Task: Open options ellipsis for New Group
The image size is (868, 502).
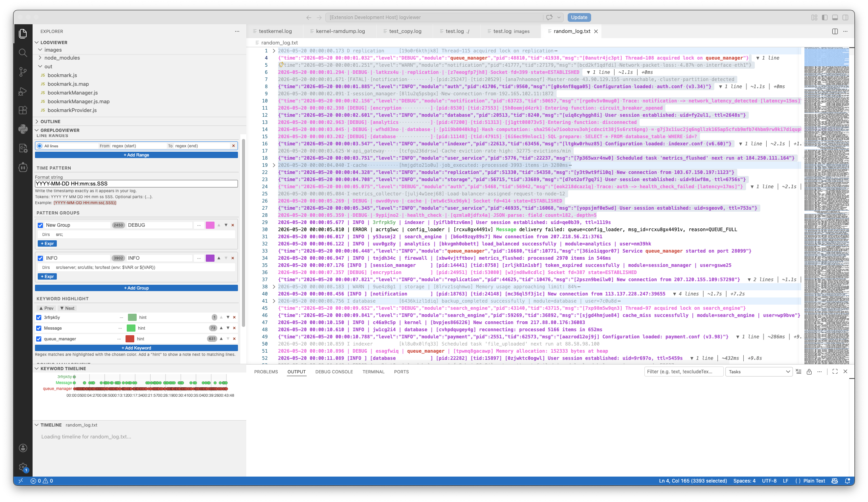Action: pyautogui.click(x=199, y=225)
